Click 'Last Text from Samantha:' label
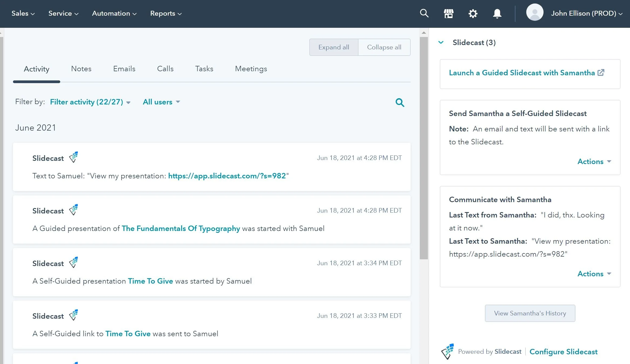This screenshot has width=630, height=364. [493, 215]
